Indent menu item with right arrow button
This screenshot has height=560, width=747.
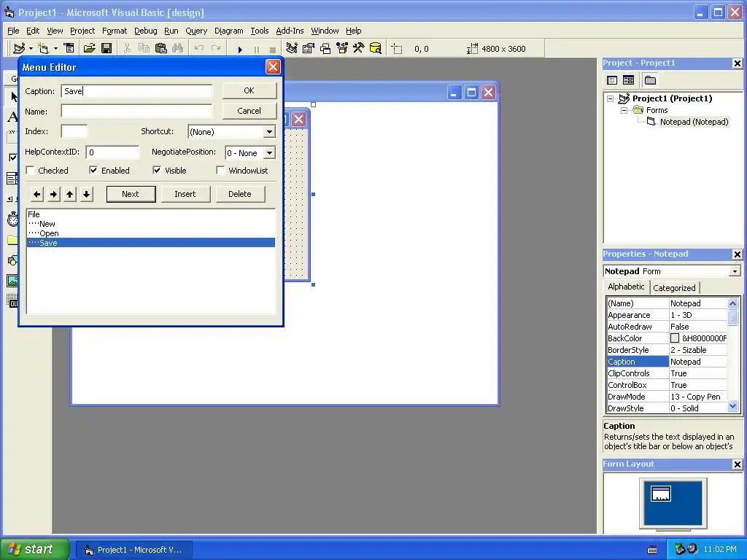[x=53, y=194]
